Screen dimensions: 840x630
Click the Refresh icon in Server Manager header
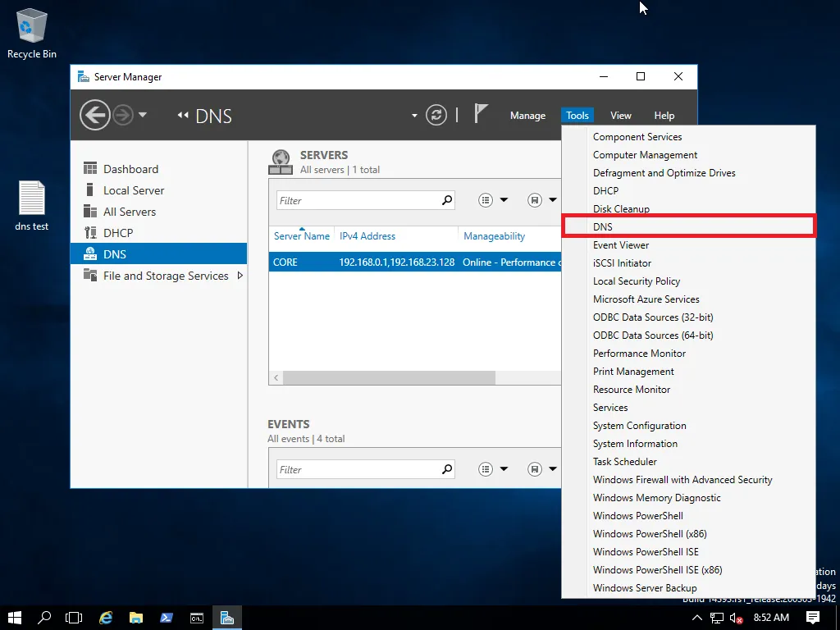(436, 115)
